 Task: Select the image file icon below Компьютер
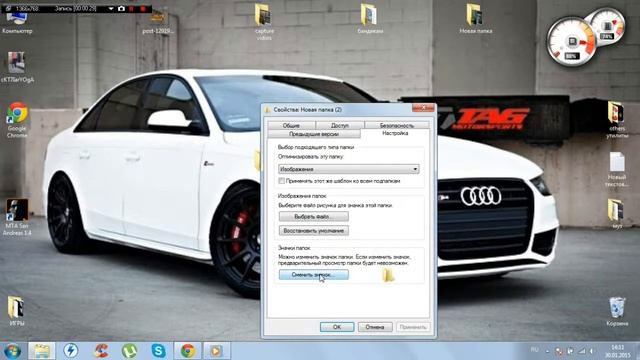pos(17,68)
